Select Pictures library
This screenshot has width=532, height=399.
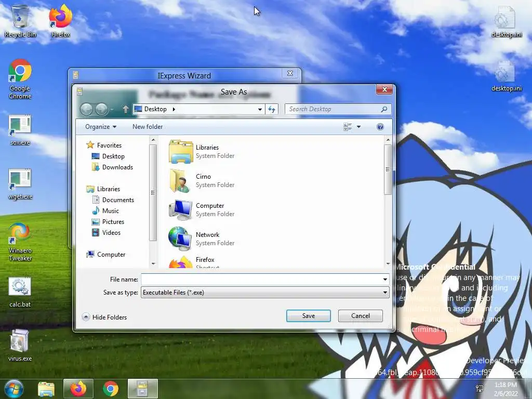click(x=108, y=221)
